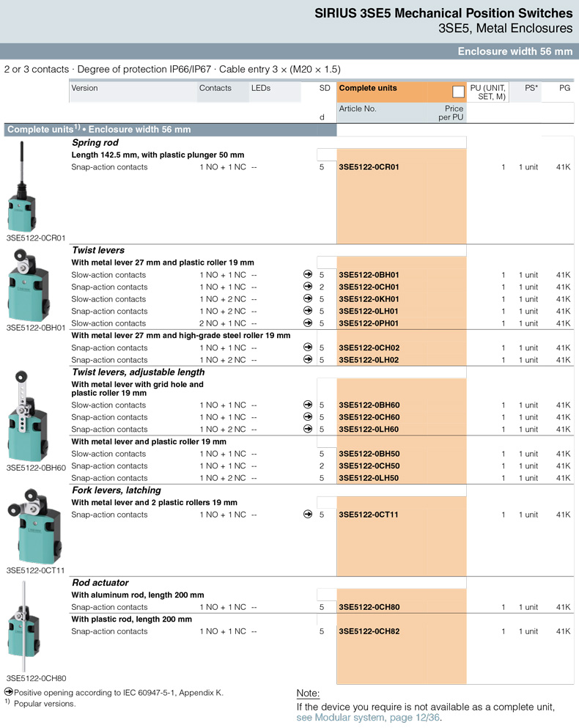This screenshot has width=579, height=728.
Task: Select article number 3SE5122-0CR01
Action: coord(369,167)
